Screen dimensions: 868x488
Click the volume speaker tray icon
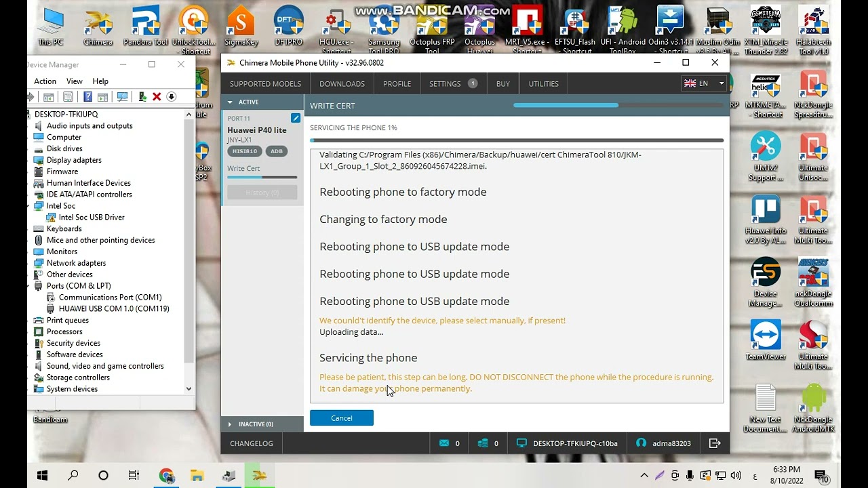736,476
